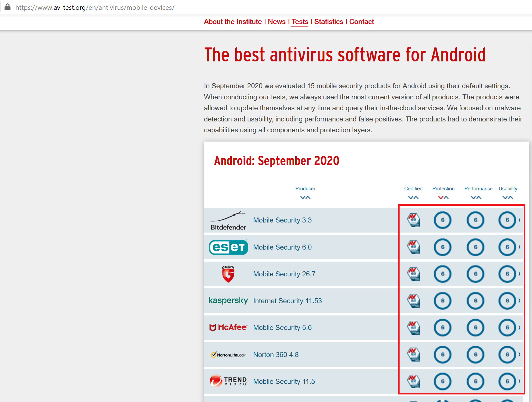
Task: Click the Kaspersky logo
Action: click(228, 300)
